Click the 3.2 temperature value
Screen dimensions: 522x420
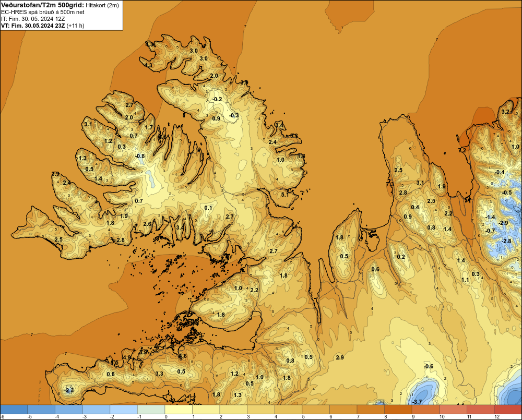click(x=506, y=112)
